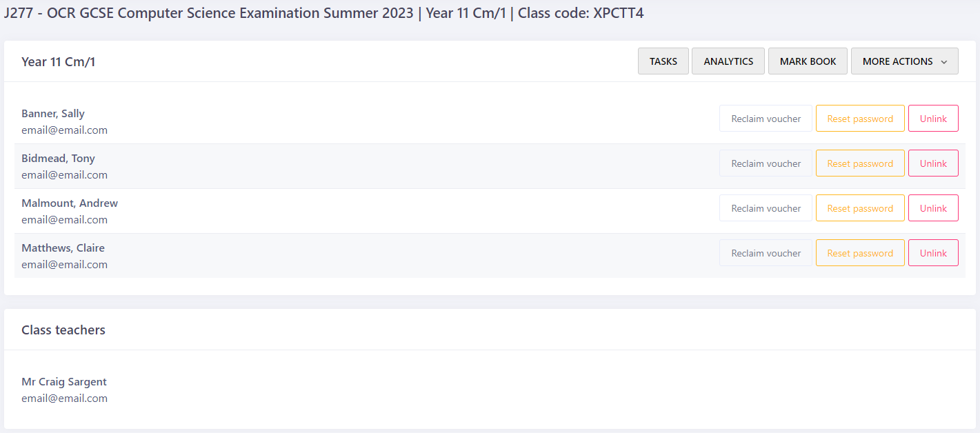Expand the MORE ACTIONS dropdown
Image resolution: width=980 pixels, height=433 pixels.
click(x=897, y=61)
